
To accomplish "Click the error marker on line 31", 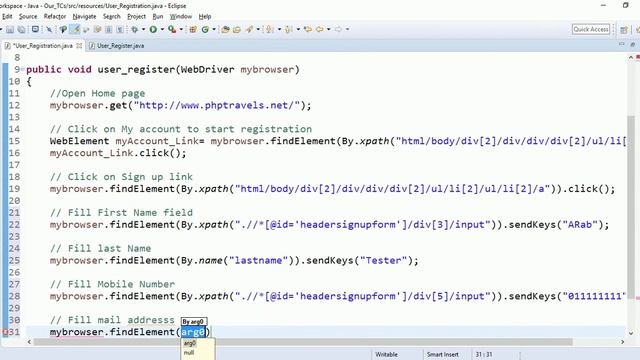I will (5, 332).
